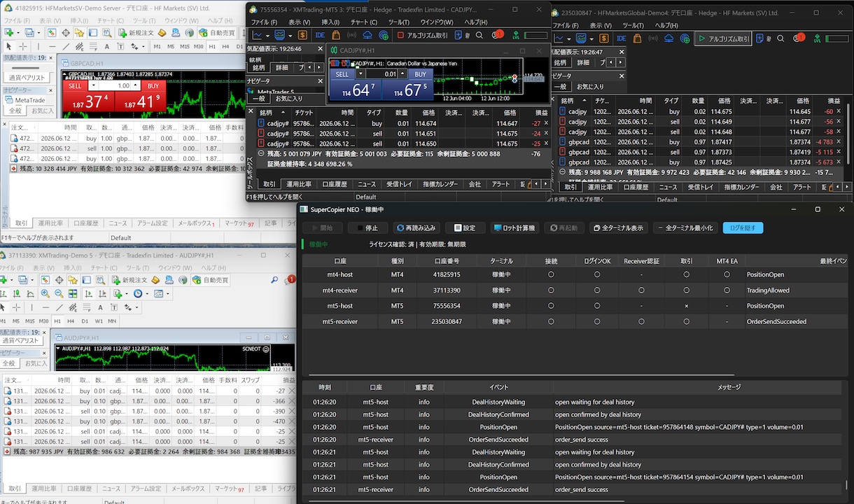
Task: Click tile windows icon in XMTrading-Demo 5
Action: pyautogui.click(x=73, y=293)
